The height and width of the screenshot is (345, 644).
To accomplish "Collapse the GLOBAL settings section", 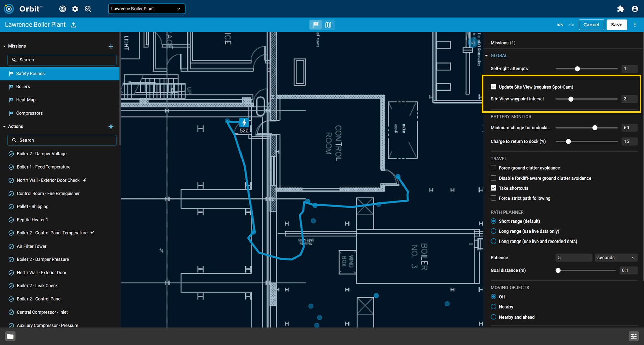I will pos(486,56).
